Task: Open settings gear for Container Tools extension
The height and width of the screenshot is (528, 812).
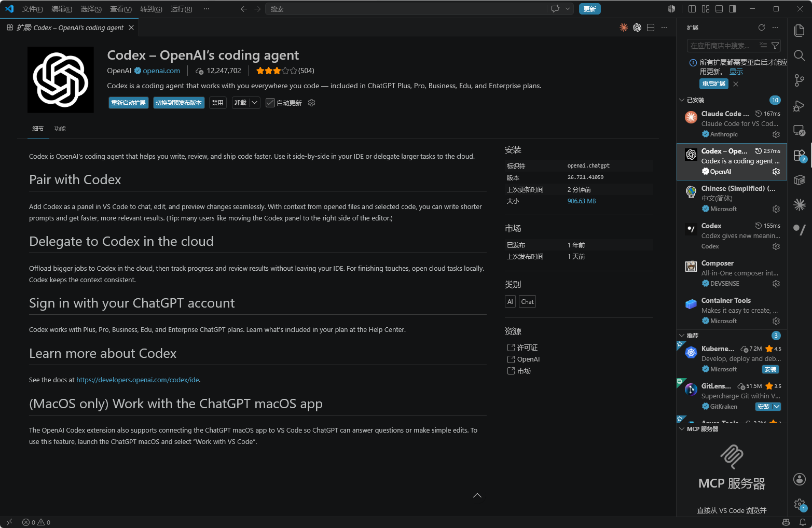Action: click(776, 321)
